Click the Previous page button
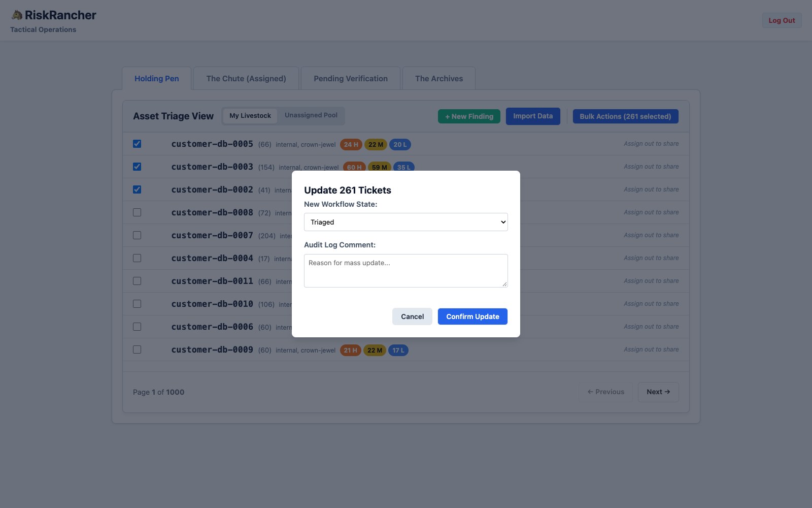The image size is (812, 508). (x=605, y=392)
